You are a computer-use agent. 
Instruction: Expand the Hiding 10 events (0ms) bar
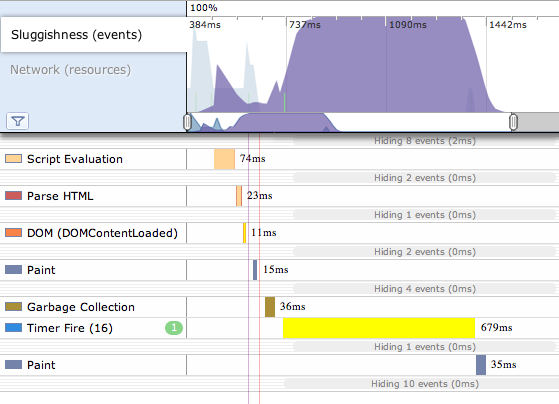[x=425, y=384]
